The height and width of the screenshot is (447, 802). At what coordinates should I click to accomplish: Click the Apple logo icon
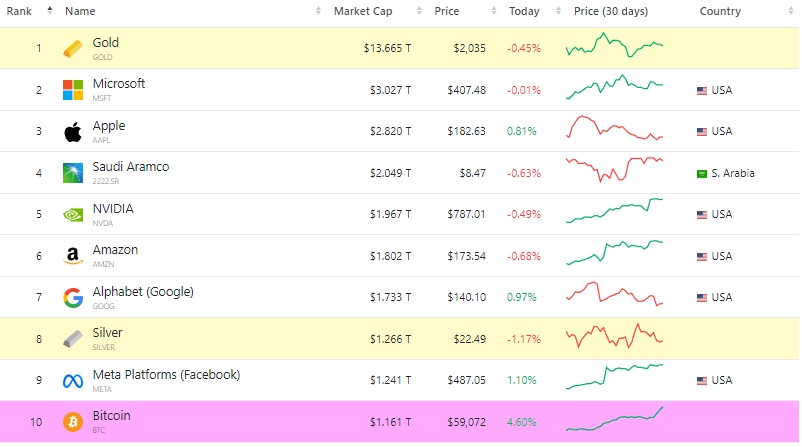tap(73, 132)
